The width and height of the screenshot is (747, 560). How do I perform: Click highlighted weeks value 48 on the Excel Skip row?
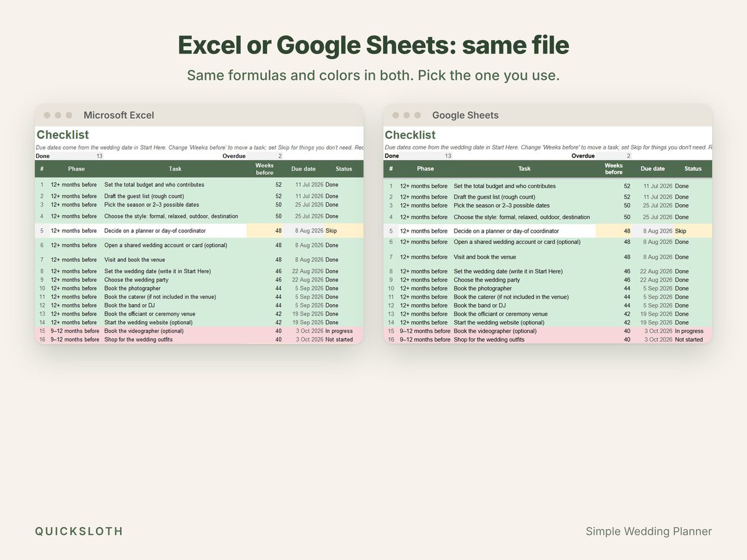tap(265, 231)
